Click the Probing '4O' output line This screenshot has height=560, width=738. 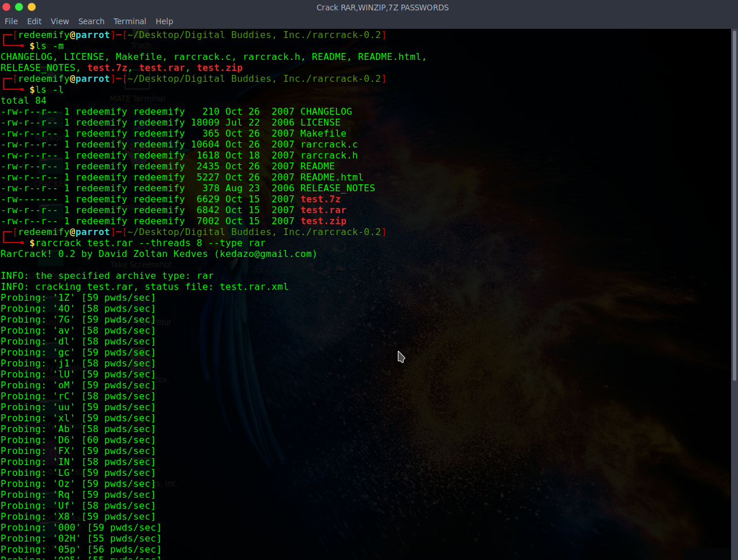[78, 309]
